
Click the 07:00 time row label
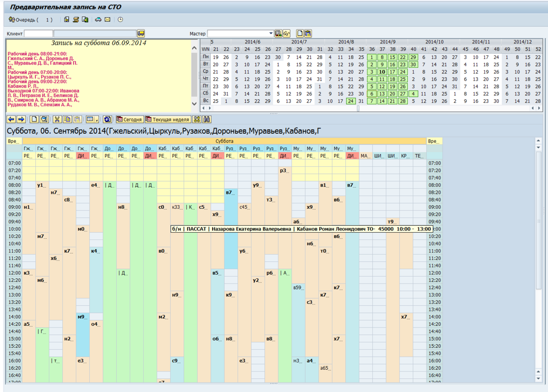(14, 163)
